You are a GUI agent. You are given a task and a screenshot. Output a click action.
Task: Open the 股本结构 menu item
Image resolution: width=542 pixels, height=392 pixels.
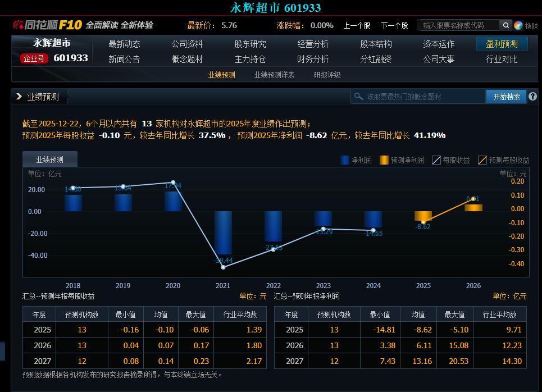tap(376, 44)
